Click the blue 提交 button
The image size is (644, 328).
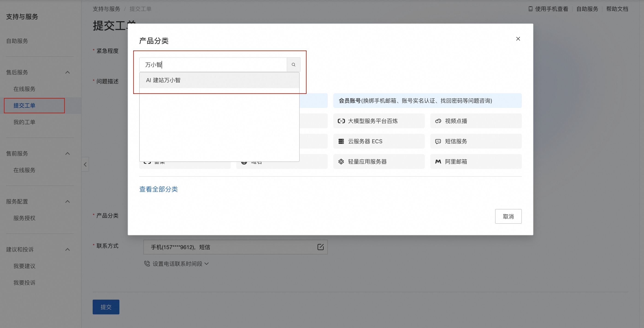106,307
